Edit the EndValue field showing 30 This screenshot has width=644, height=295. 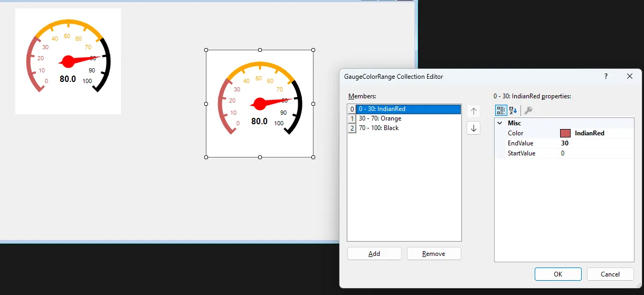click(x=595, y=143)
